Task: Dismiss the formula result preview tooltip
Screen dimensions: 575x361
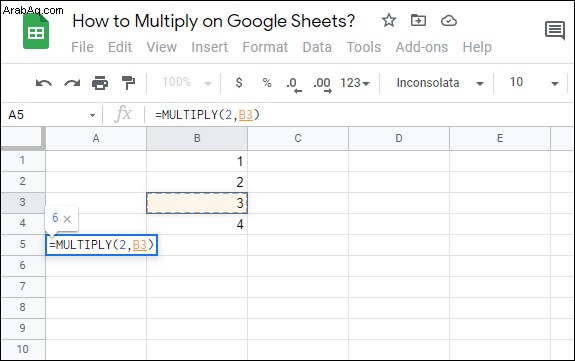Action: coord(67,219)
